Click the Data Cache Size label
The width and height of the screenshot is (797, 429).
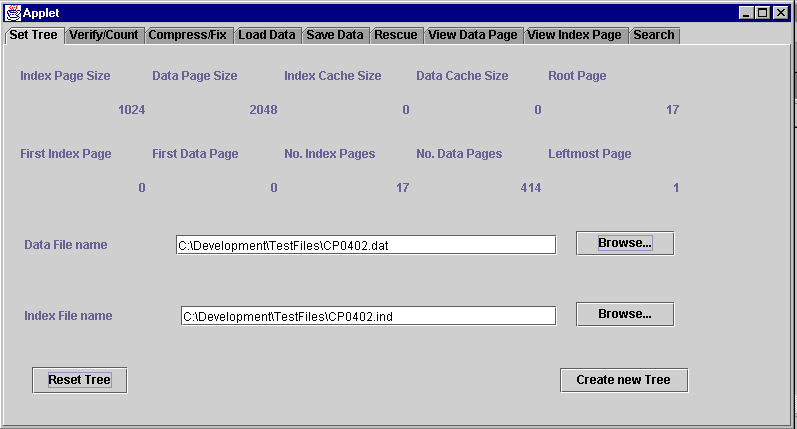[462, 76]
